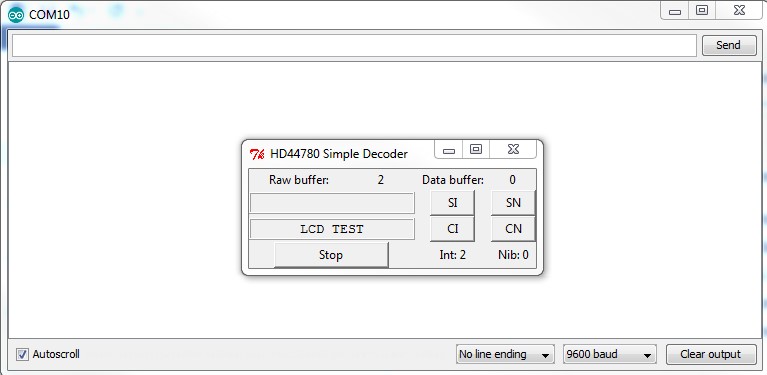Clear output of the serial monitor

point(711,354)
